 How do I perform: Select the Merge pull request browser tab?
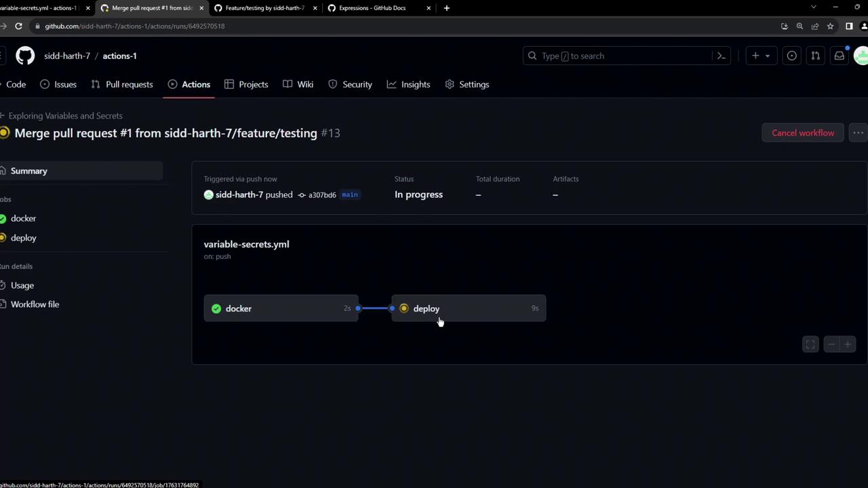point(152,8)
